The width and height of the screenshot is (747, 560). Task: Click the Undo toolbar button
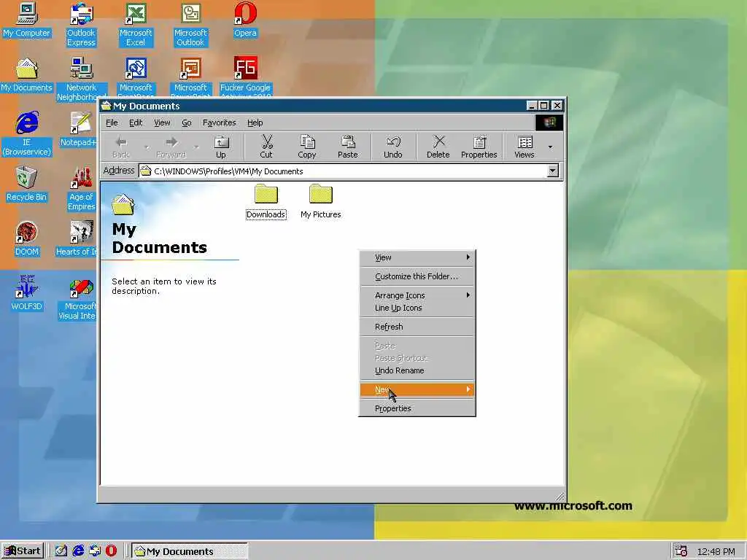click(393, 147)
